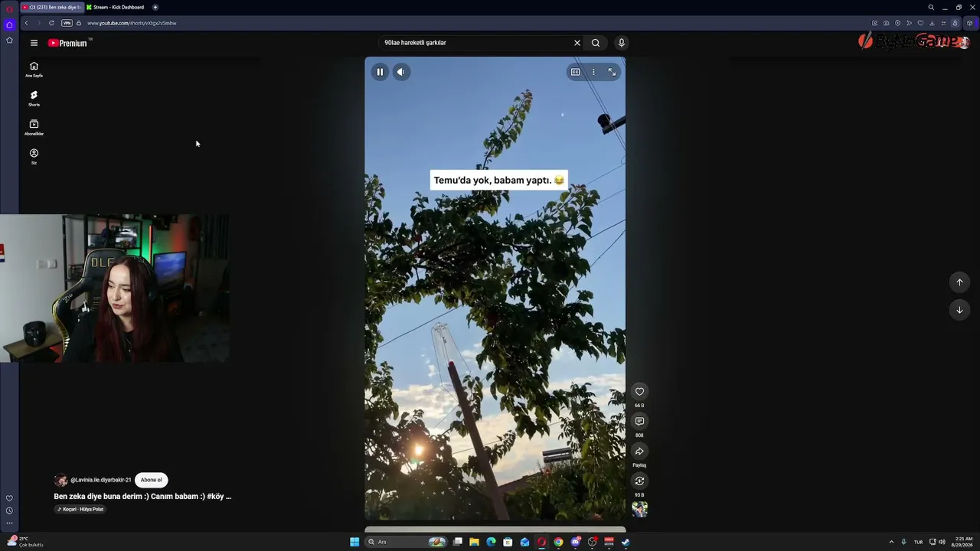The image size is (980, 551).
Task: Clear the YouTube search box text
Action: [577, 43]
